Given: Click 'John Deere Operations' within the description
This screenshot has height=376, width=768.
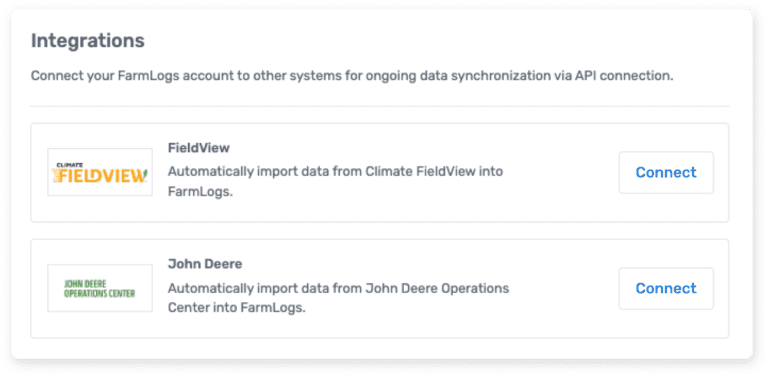Looking at the screenshot, I should 437,288.
